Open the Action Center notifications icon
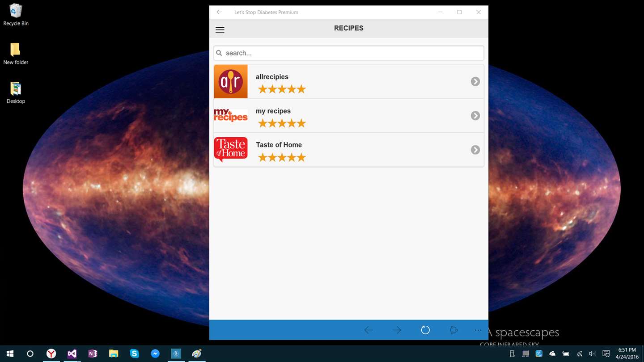 pyautogui.click(x=606, y=354)
